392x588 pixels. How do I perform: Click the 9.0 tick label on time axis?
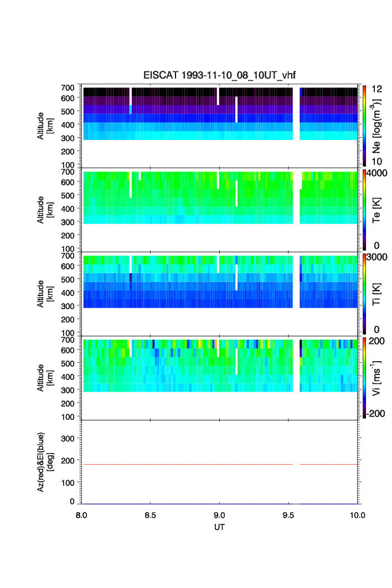point(220,515)
